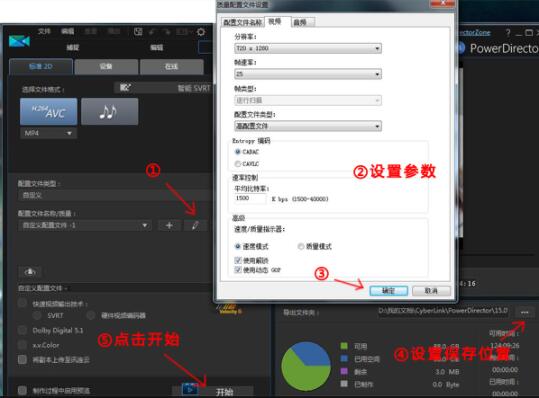Close the quality profile settings dialog
The height and width of the screenshot is (398, 539).
[442, 3]
